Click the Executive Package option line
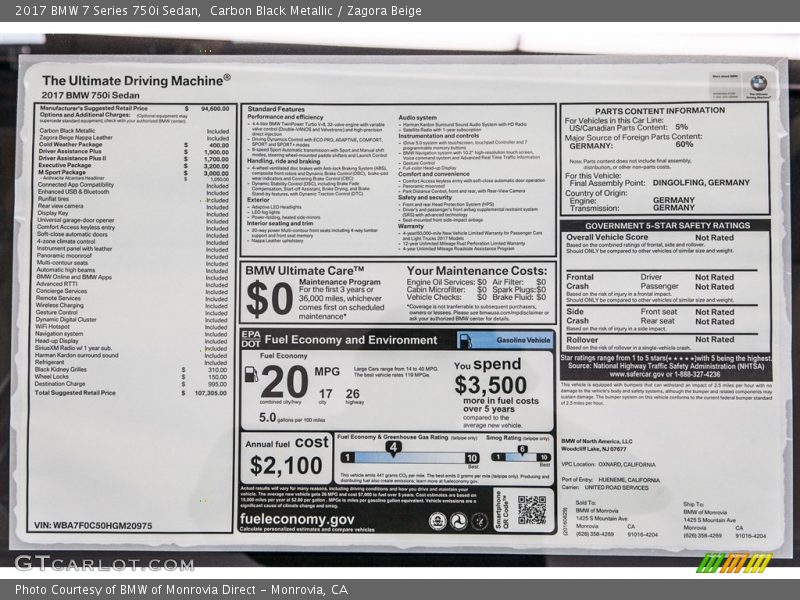800x600 pixels. point(134,166)
